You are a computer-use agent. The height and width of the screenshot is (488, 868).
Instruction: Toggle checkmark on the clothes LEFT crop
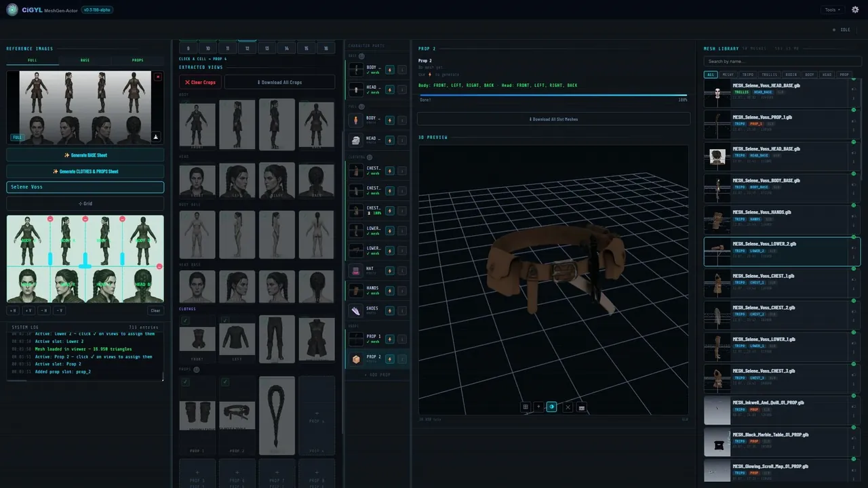click(224, 321)
